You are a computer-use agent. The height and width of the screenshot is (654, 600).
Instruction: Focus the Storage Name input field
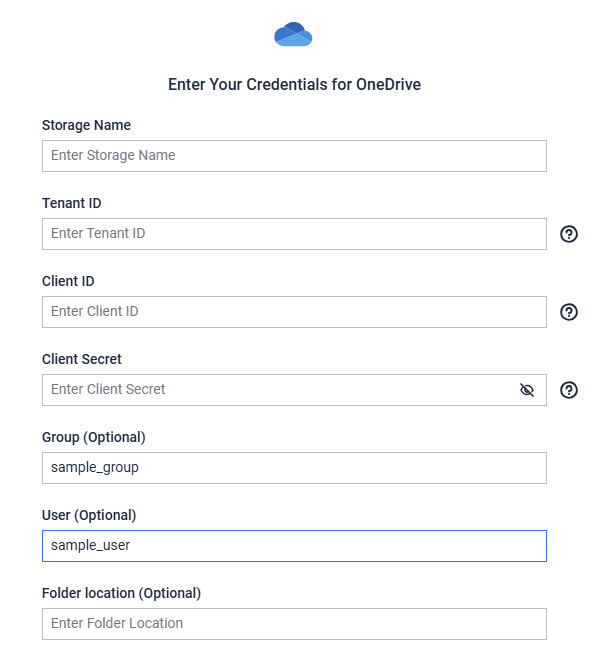(294, 156)
